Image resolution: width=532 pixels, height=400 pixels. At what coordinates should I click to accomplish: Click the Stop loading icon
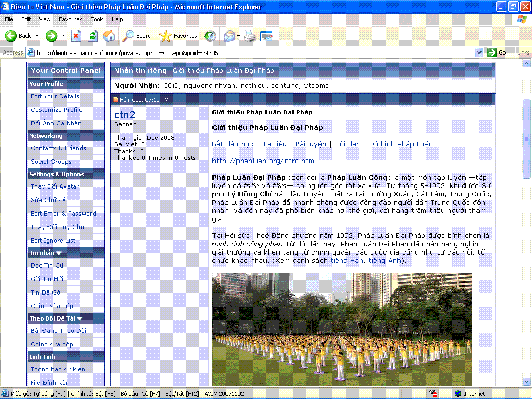coord(76,36)
